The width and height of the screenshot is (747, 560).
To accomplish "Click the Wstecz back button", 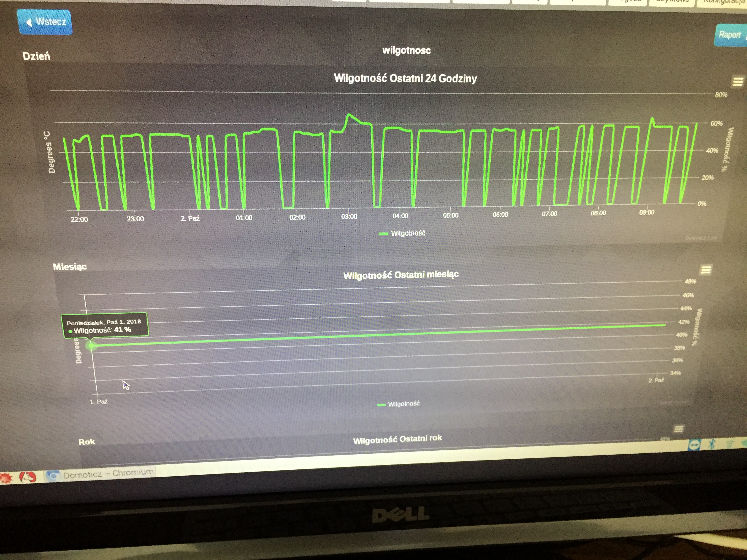I will (45, 22).
